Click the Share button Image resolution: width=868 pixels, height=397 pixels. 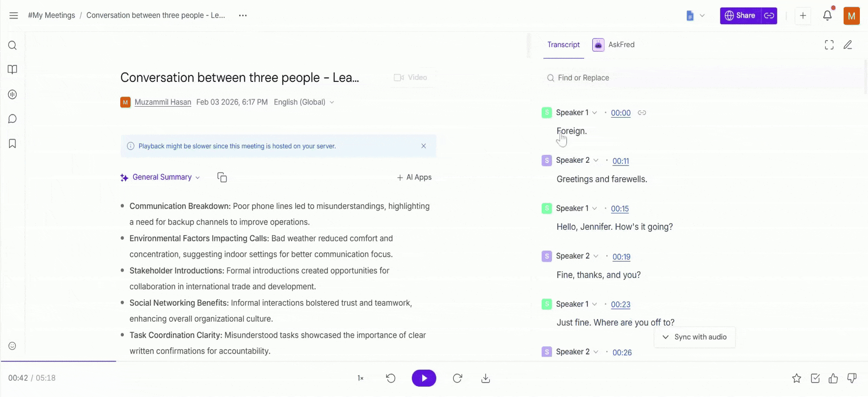(741, 15)
